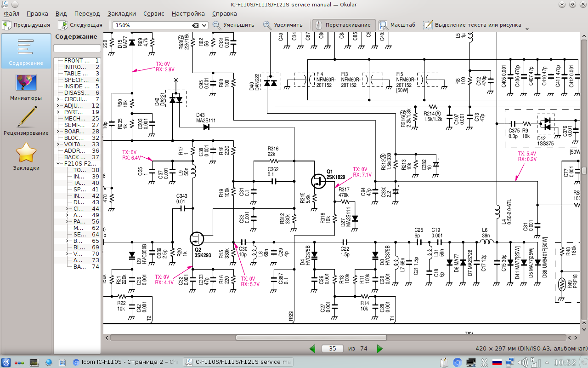This screenshot has width=588, height=368.
Task: Toggle the Перетаскивание browse mode button
Action: click(x=343, y=25)
